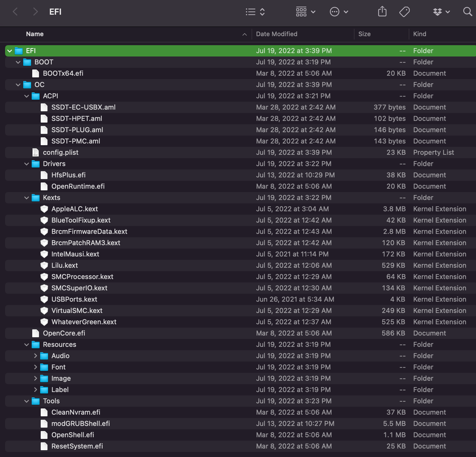This screenshot has height=457, width=476.
Task: Collapse the top-level EFI folder
Action: point(10,51)
